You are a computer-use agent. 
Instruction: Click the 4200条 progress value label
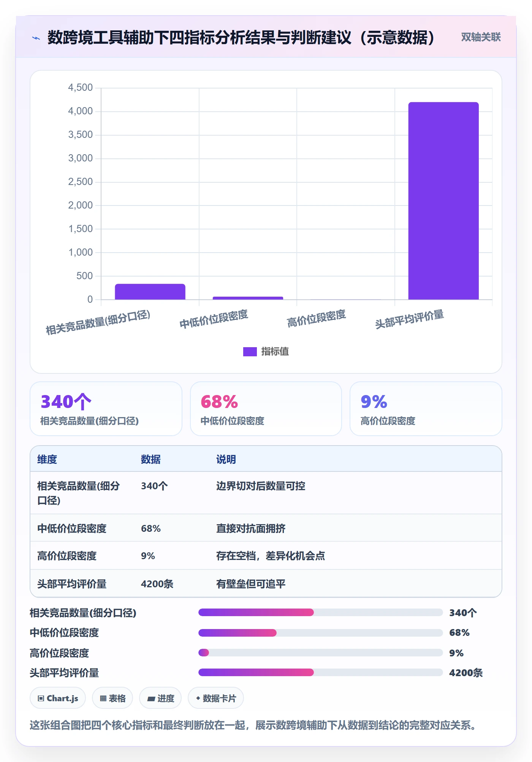coord(466,673)
